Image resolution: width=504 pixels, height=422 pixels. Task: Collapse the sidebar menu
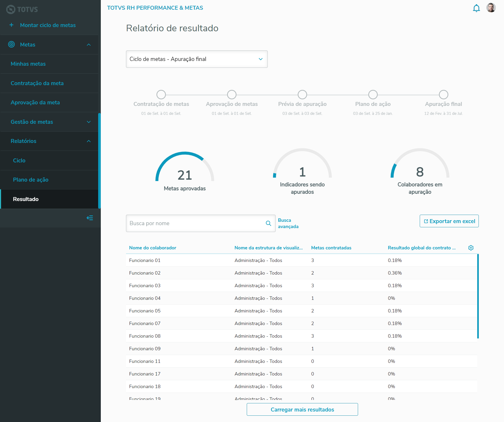[90, 218]
